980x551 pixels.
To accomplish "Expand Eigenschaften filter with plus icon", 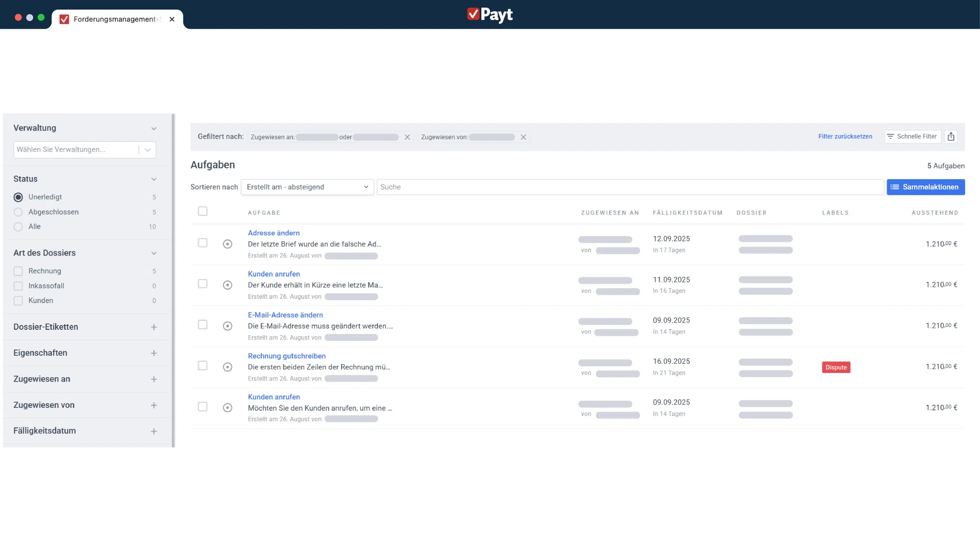I will [x=154, y=353].
